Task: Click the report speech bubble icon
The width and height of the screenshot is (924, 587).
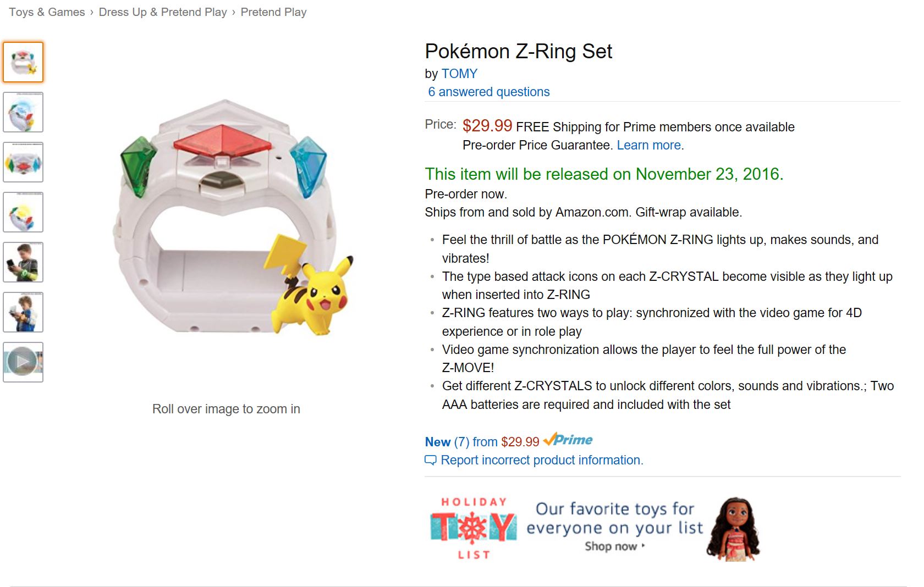Action: point(430,460)
